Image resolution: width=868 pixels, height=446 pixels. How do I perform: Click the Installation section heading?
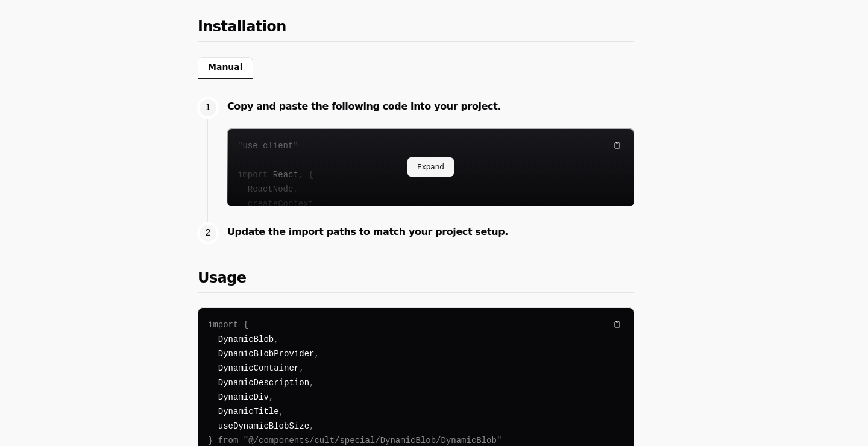click(242, 27)
